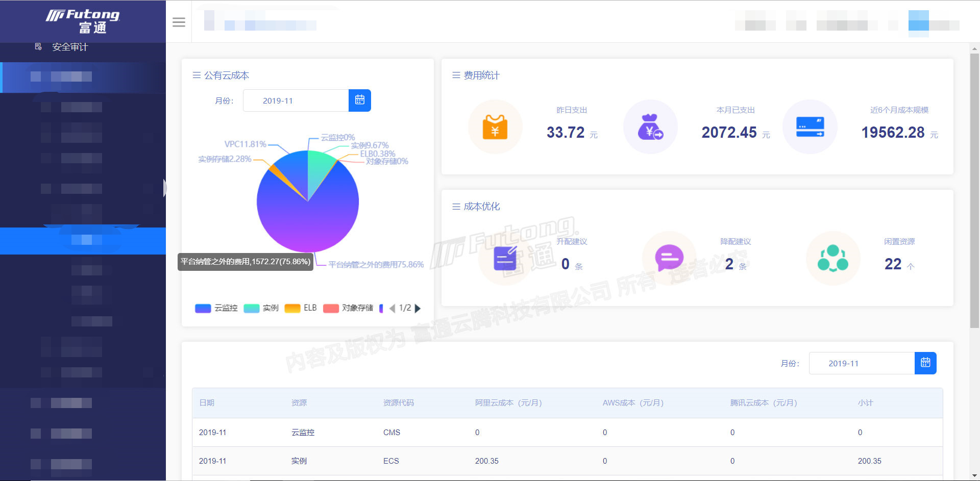Toggle ELB legend item in the pie chart
980x481 pixels.
(301, 308)
